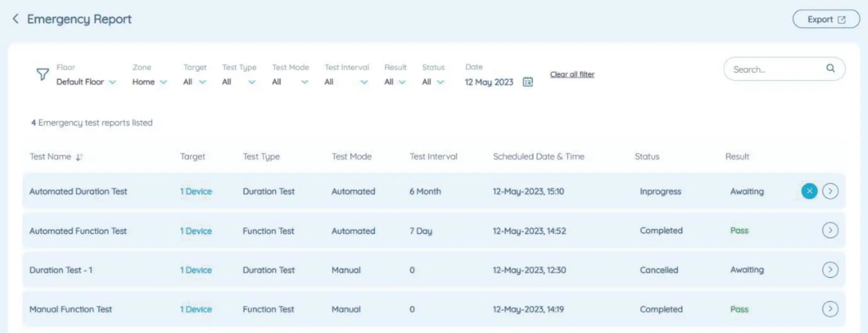868x333 pixels.
Task: Open details arrow for Automated Function Test
Action: 830,230
